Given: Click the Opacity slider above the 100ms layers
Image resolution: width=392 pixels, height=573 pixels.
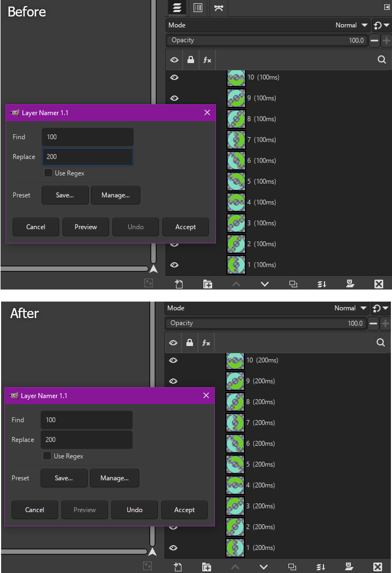Looking at the screenshot, I should 267,40.
